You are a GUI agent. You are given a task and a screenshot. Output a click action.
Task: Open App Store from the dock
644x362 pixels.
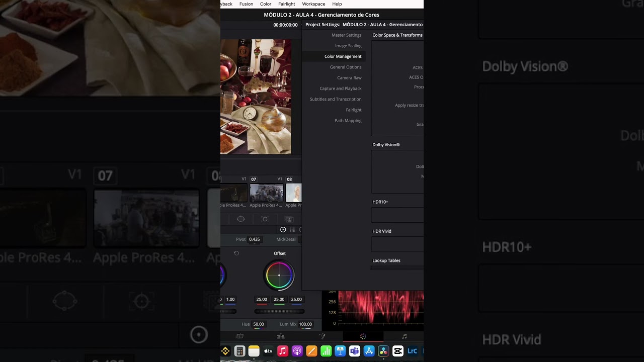(369, 351)
